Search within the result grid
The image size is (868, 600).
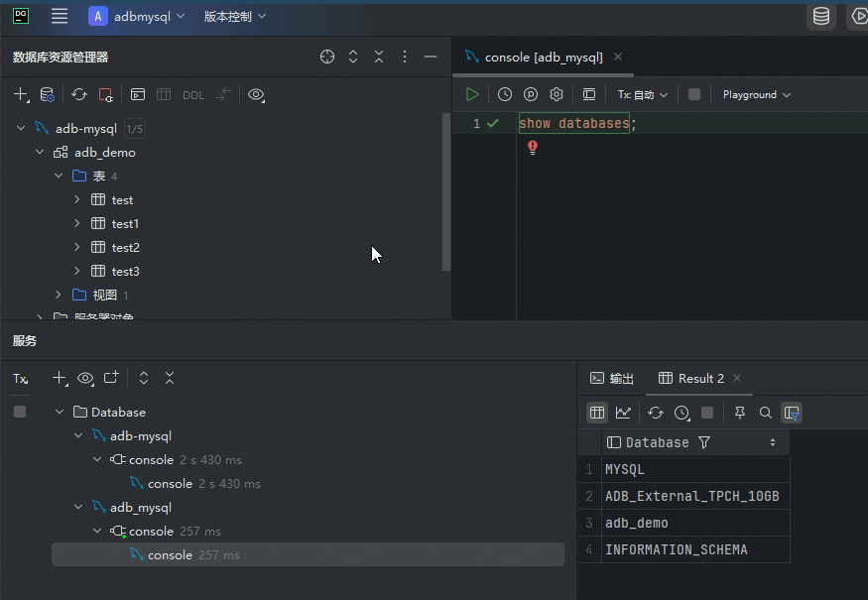(x=766, y=413)
